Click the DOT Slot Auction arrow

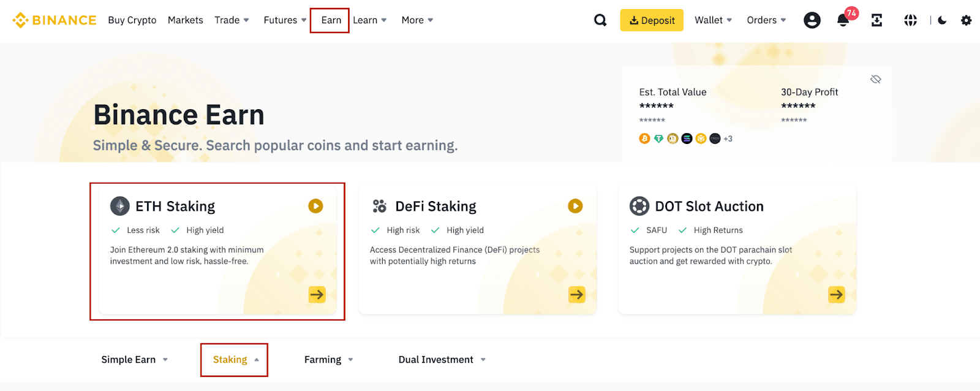click(x=836, y=295)
